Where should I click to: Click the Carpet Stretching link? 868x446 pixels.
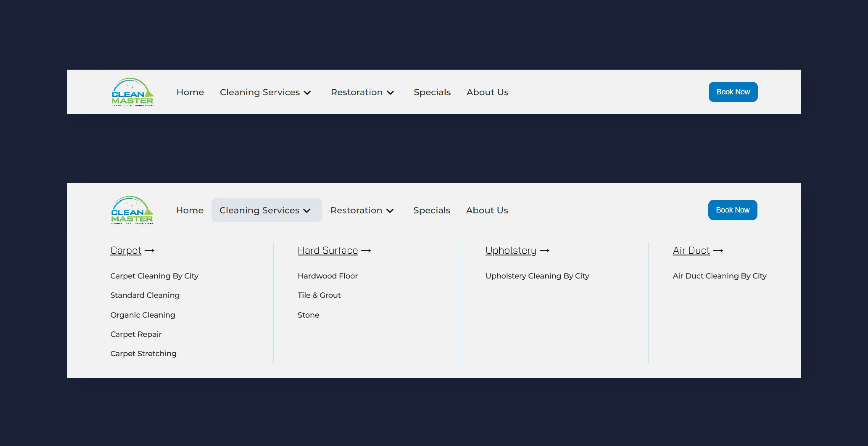(x=143, y=353)
